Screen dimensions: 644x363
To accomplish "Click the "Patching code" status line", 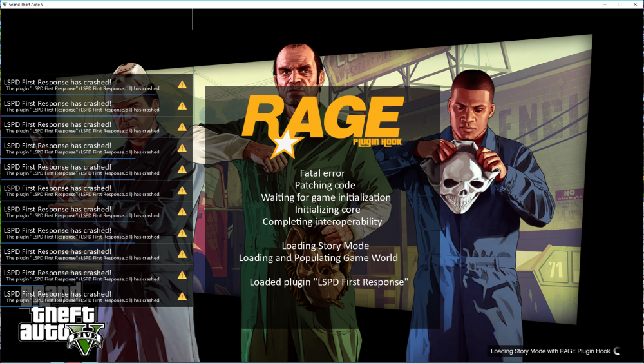I will tap(325, 186).
